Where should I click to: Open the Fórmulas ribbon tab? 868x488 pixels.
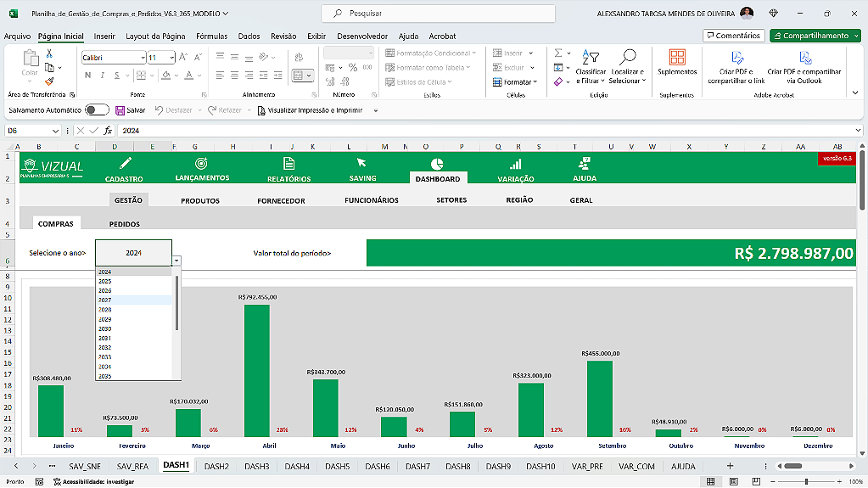pyautogui.click(x=211, y=36)
